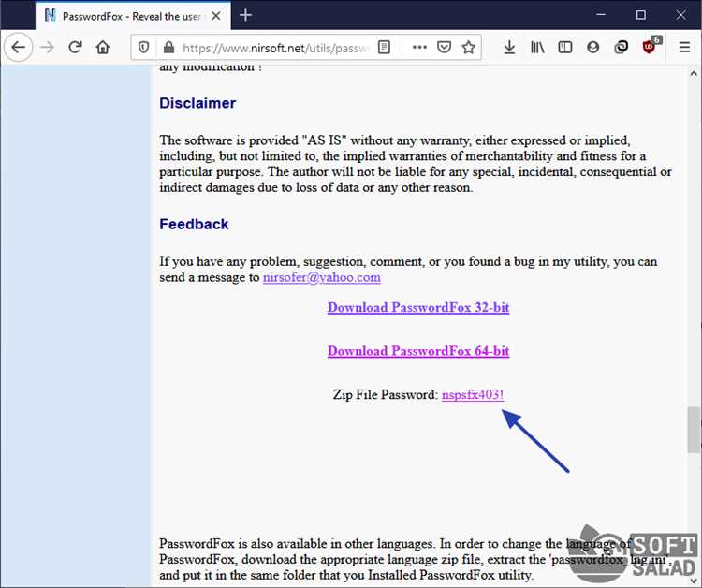Open the uBlock Origin extension popup
702x588 pixels.
[x=650, y=47]
